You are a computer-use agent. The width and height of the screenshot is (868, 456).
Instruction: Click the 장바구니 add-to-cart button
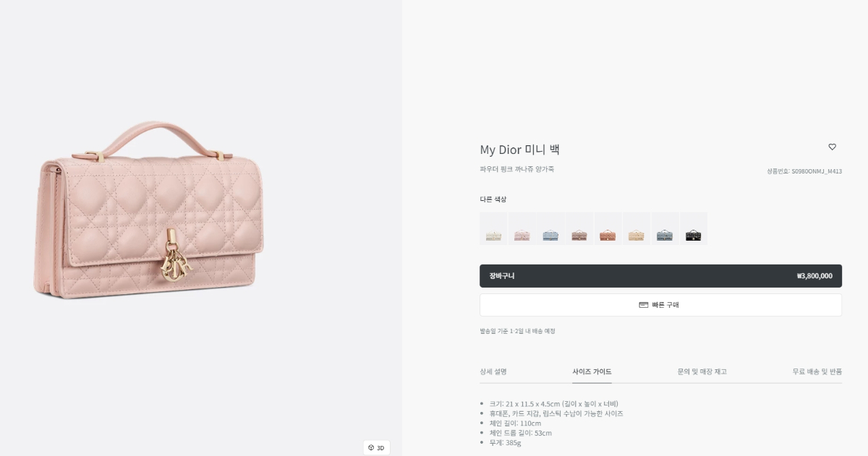click(x=660, y=276)
